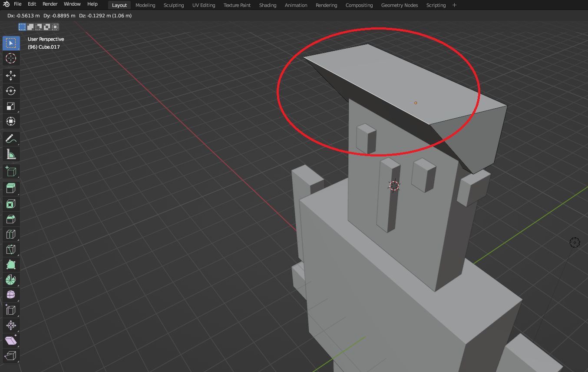This screenshot has height=372, width=588.
Task: Open the Window menu
Action: [x=72, y=4]
